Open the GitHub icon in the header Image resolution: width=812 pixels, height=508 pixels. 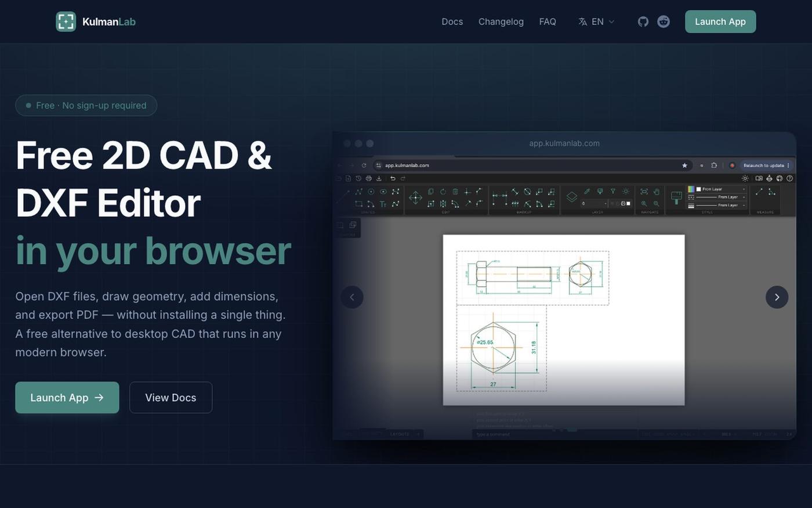coord(643,21)
